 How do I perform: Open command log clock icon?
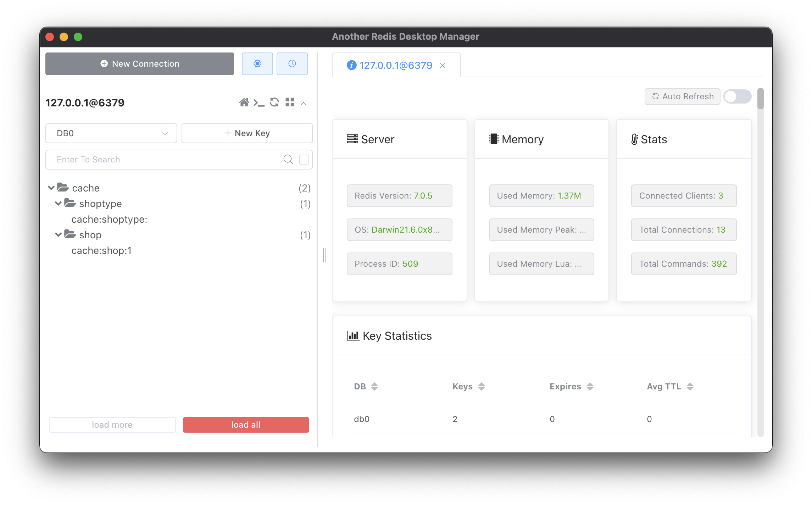(x=292, y=64)
